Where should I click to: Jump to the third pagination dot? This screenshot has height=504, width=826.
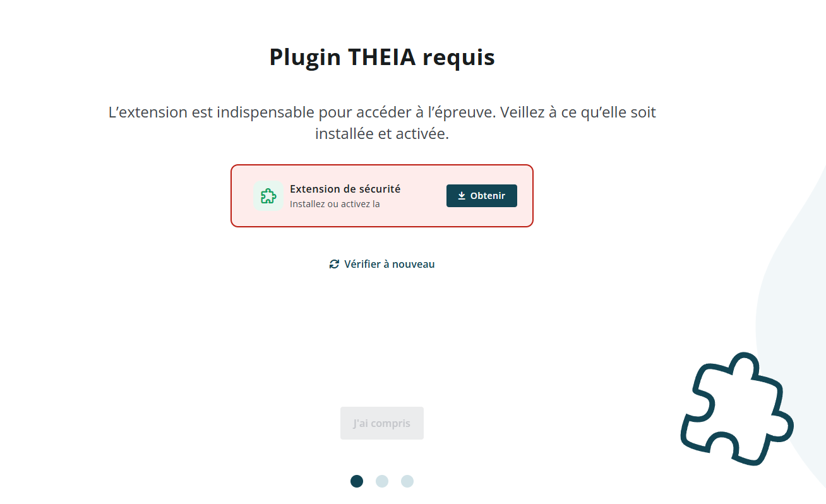click(407, 481)
